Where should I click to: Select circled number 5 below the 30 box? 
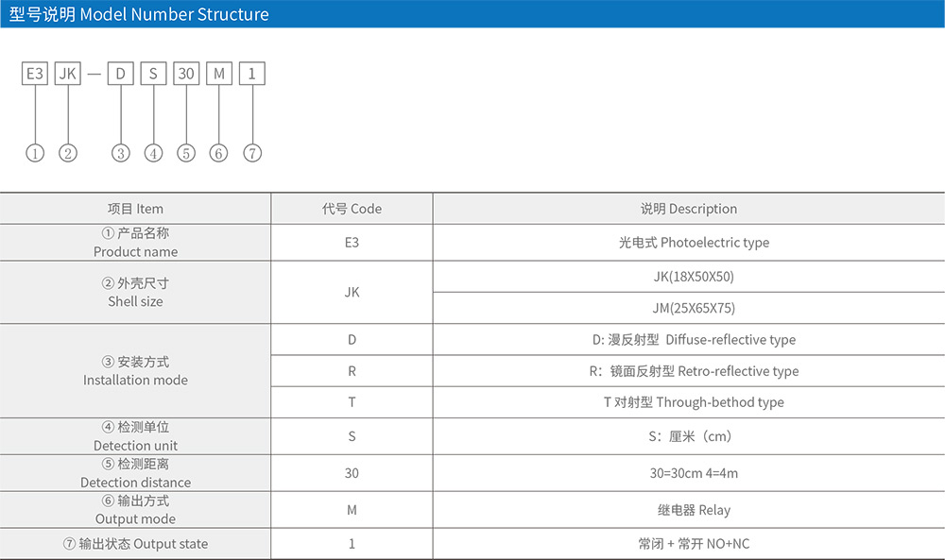(186, 153)
